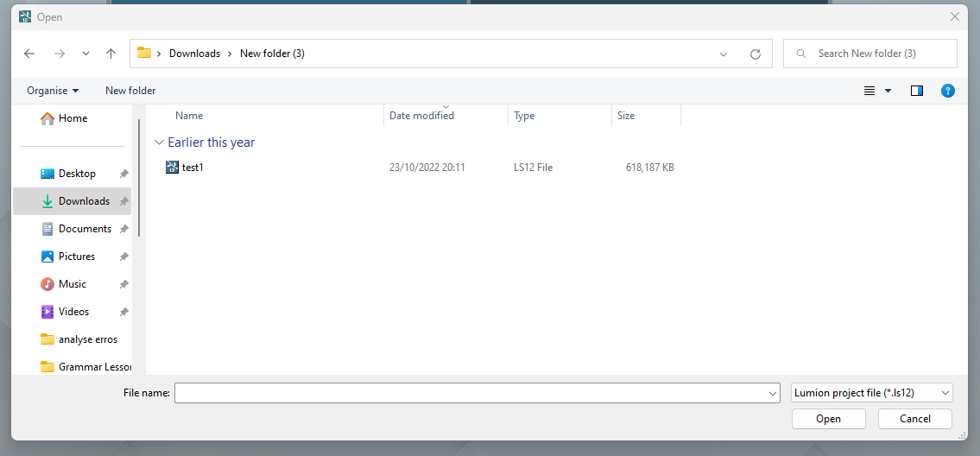Viewport: 980px width, 456px height.
Task: Collapse the Earlier this year group
Action: (159, 142)
